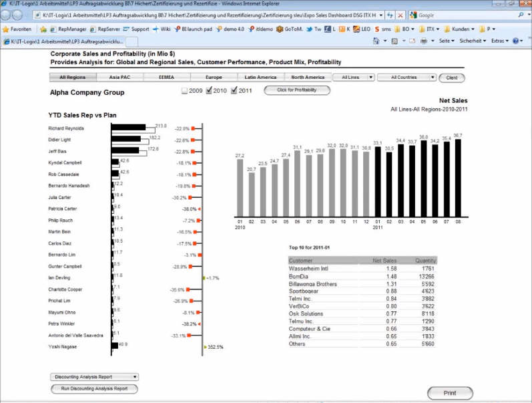Viewport: 532px width, 403px height.
Task: Select the All Regions tab
Action: pos(73,78)
